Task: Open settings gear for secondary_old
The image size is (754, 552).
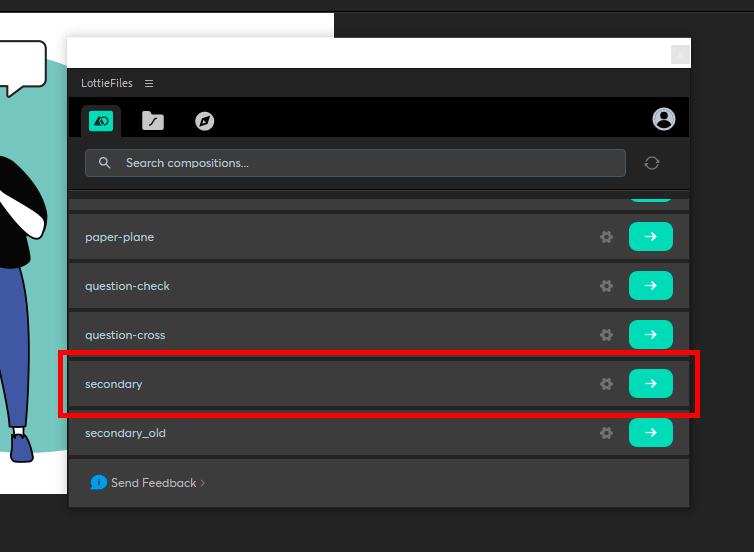Action: 606,433
